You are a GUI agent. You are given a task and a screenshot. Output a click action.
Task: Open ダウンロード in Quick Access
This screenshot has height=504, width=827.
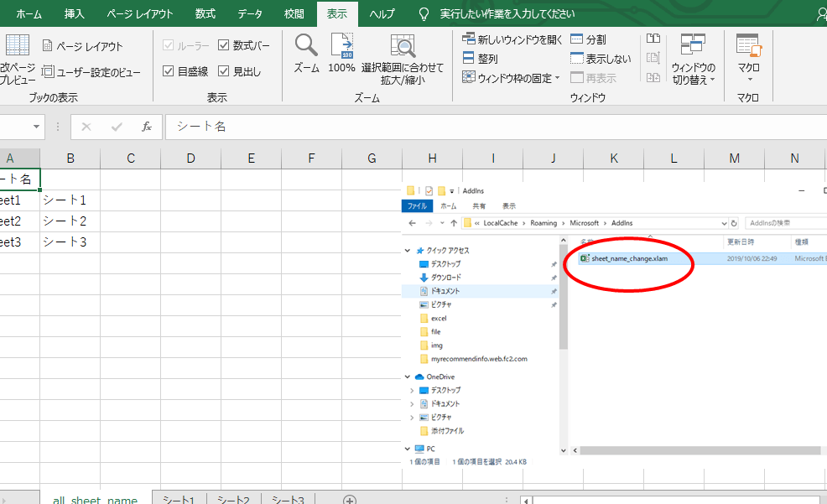pos(445,278)
